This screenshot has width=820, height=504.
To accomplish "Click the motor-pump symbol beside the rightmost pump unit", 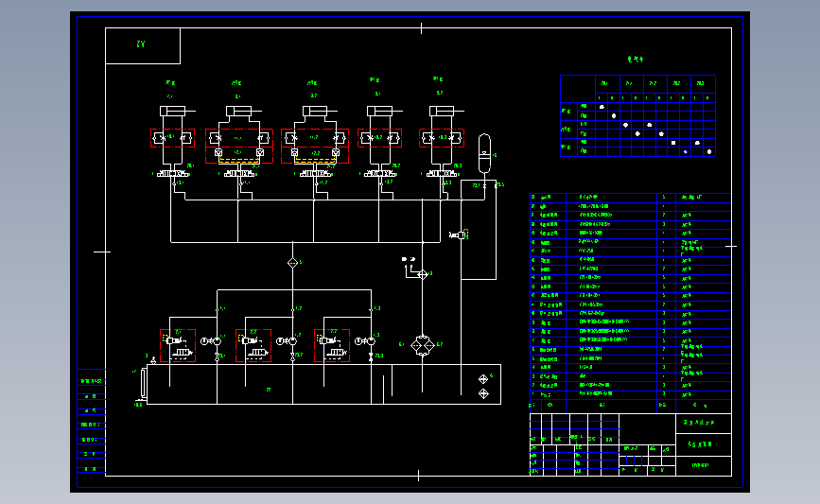I will 365,341.
